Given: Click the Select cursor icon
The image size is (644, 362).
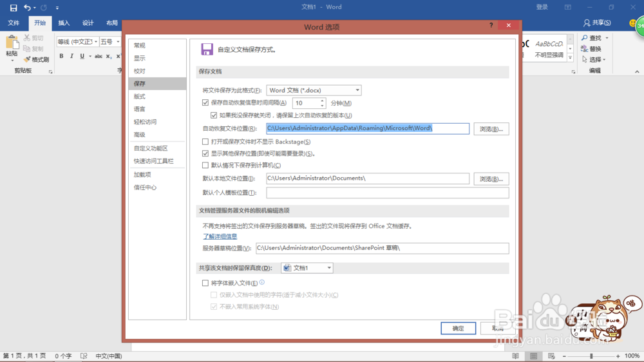Looking at the screenshot, I should pyautogui.click(x=585, y=59).
